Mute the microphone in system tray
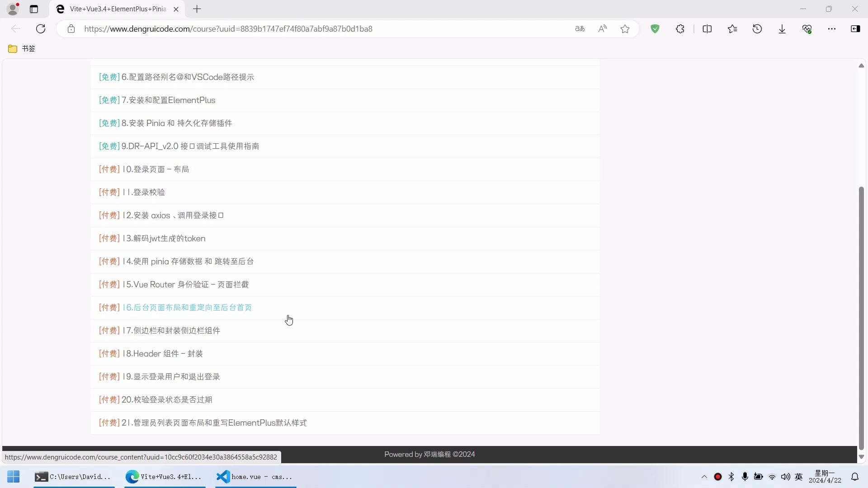Image resolution: width=868 pixels, height=488 pixels. click(745, 477)
